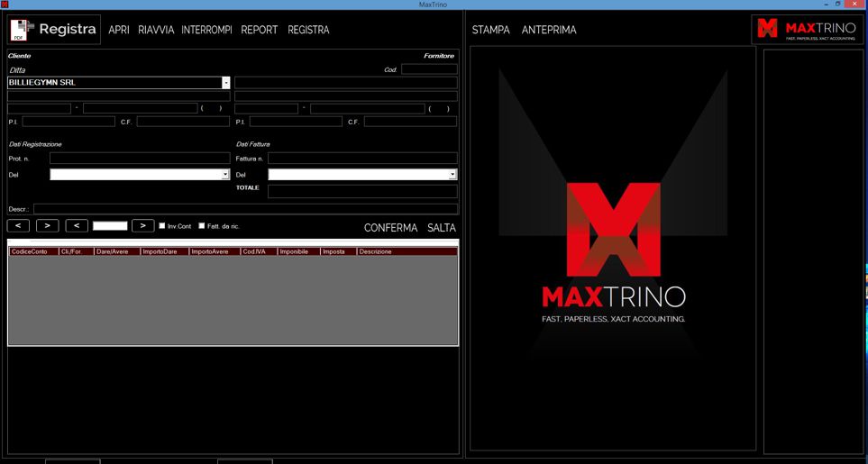Click the Fattura n. input field
Screen dimensions: 868x464
362,159
